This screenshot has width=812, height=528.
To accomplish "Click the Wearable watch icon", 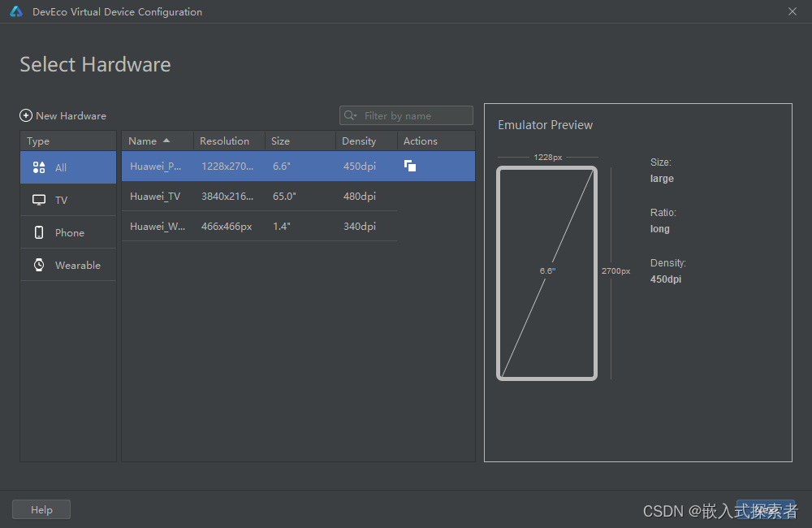I will click(39, 265).
